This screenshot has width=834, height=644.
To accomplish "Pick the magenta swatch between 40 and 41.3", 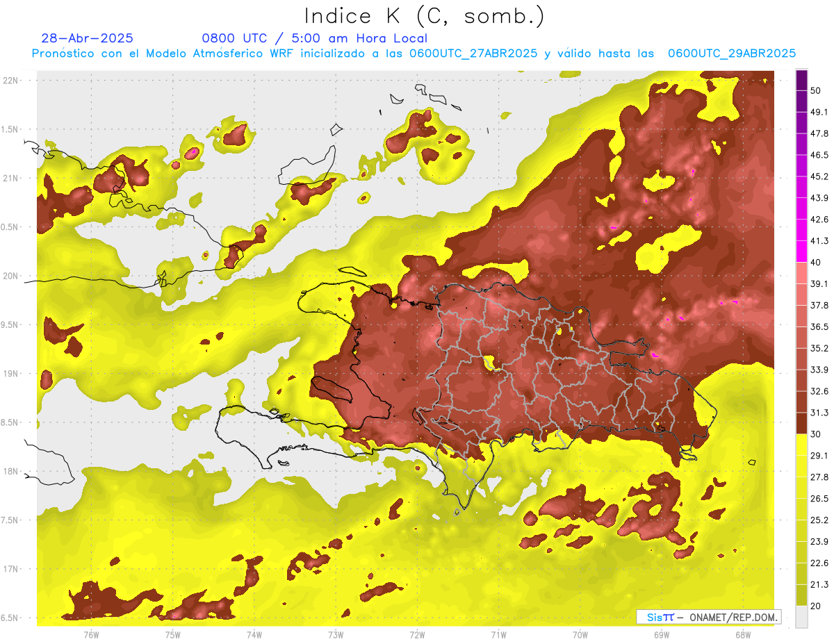I will tap(801, 252).
